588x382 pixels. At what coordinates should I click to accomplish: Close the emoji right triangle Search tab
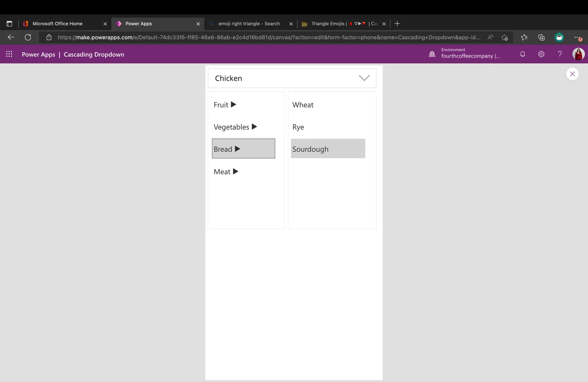[x=291, y=24]
